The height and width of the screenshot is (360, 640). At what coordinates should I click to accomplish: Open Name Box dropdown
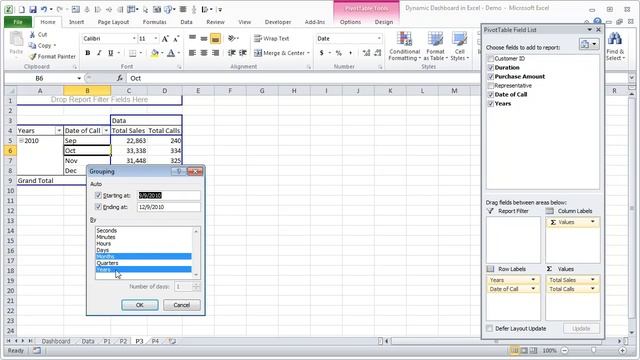79,78
